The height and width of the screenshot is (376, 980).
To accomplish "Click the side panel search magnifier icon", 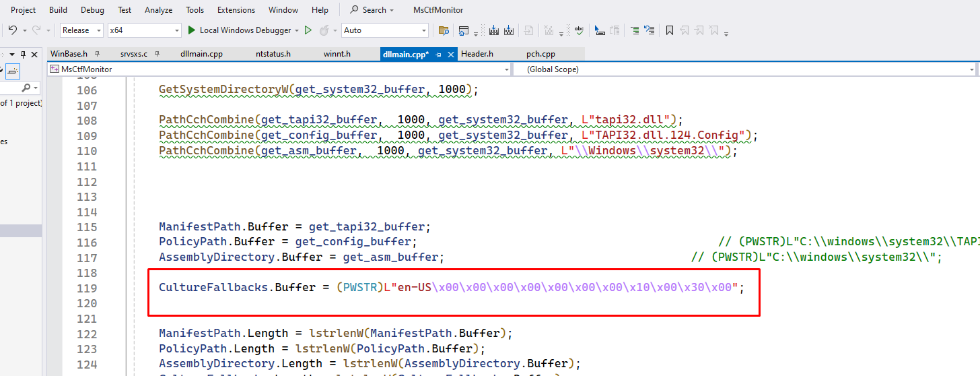I will [26, 88].
